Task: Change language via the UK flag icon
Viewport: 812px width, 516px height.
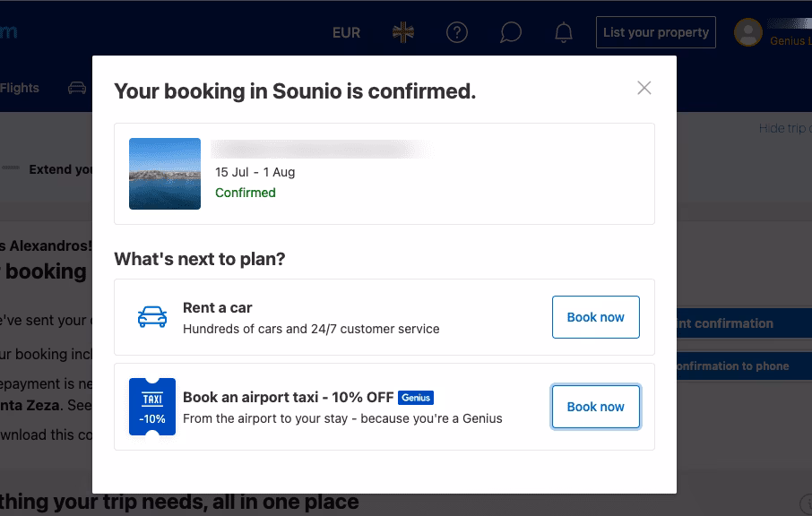Action: point(402,32)
